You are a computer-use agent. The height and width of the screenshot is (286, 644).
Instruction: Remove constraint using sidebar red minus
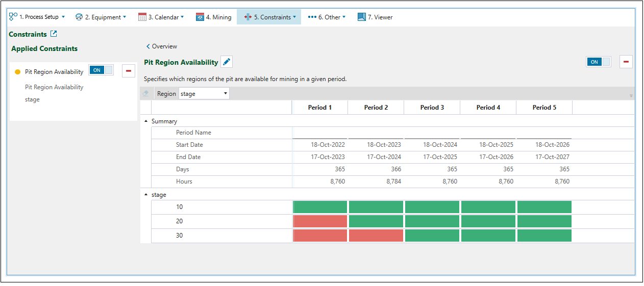pos(128,71)
